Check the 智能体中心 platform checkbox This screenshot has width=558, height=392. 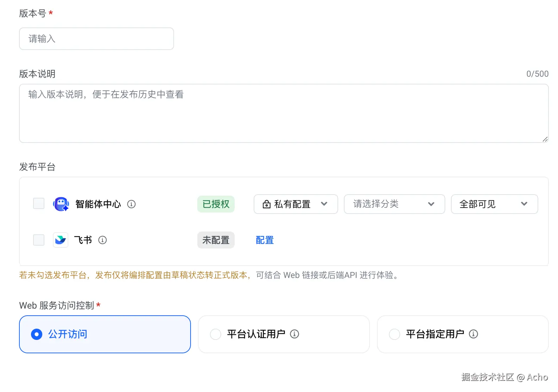point(39,203)
